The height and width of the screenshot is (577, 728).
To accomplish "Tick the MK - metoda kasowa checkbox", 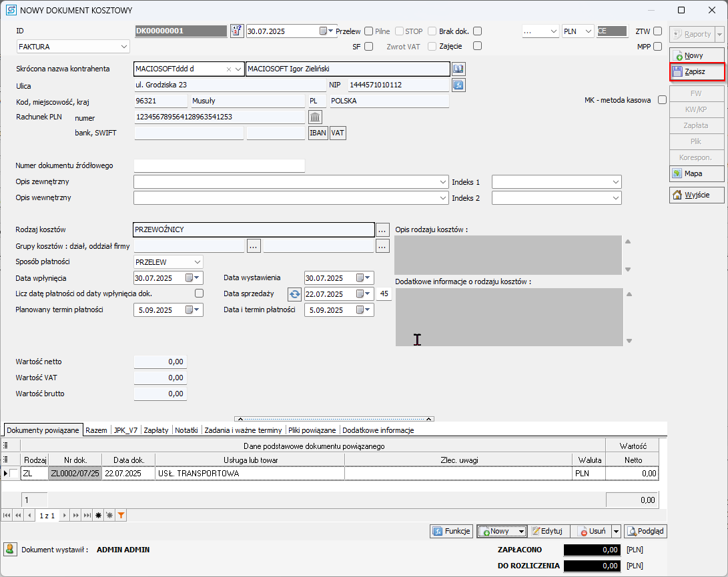I will tap(662, 100).
